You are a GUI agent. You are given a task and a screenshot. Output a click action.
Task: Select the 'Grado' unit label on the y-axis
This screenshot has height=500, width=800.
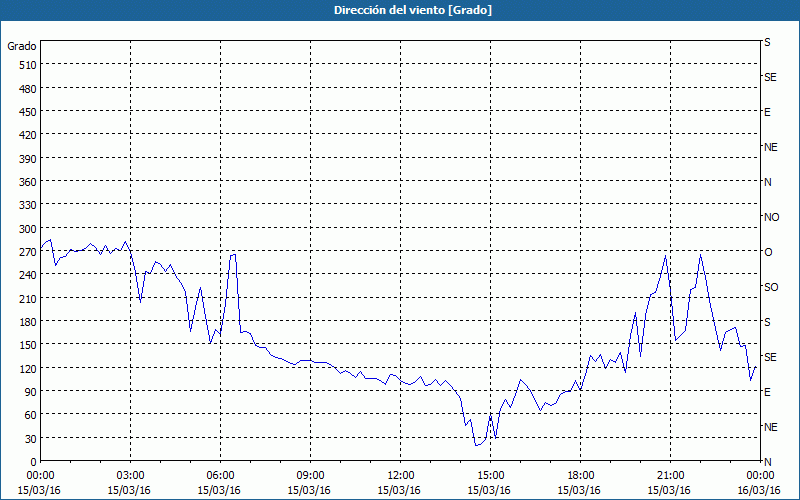(x=22, y=46)
